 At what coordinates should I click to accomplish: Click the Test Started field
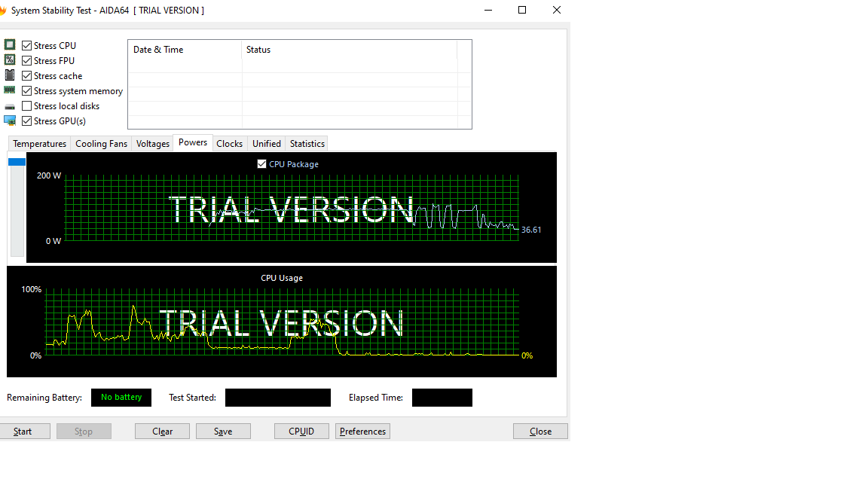(278, 398)
